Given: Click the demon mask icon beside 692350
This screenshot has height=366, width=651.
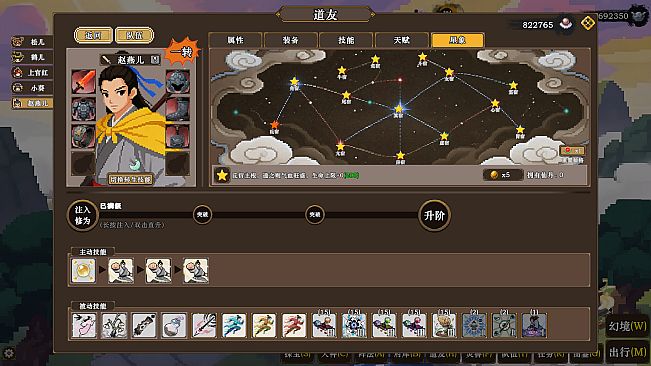Looking at the screenshot, I should pyautogui.click(x=639, y=16).
